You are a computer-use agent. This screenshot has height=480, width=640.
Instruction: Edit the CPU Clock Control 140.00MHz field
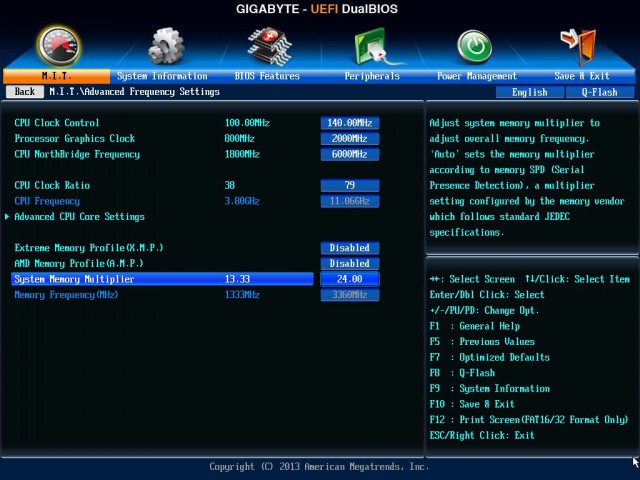(x=350, y=123)
